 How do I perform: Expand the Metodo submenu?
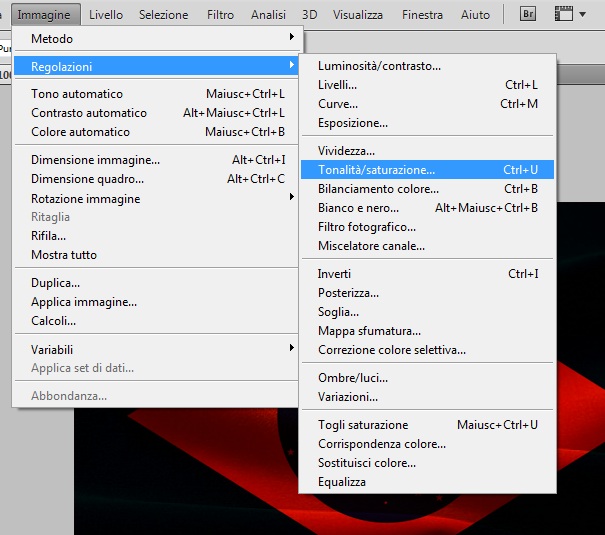point(156,39)
